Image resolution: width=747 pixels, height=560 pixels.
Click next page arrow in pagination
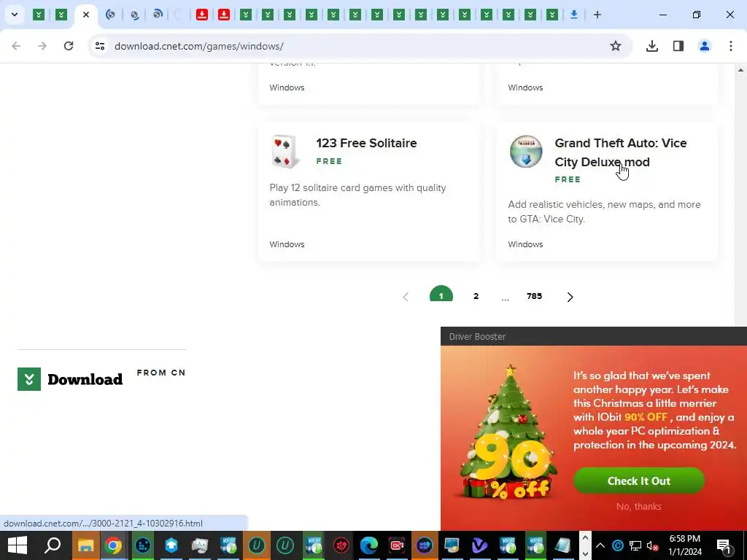pos(570,297)
